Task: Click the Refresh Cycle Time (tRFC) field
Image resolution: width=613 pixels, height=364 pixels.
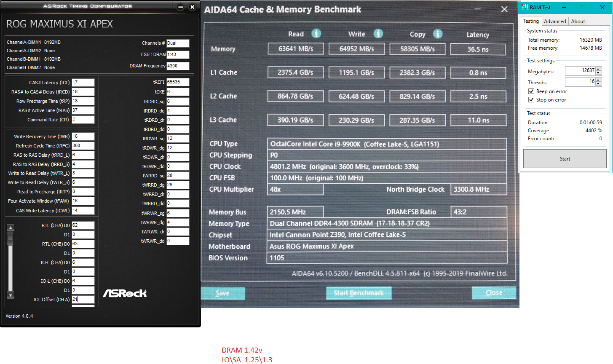Action: pos(83,146)
